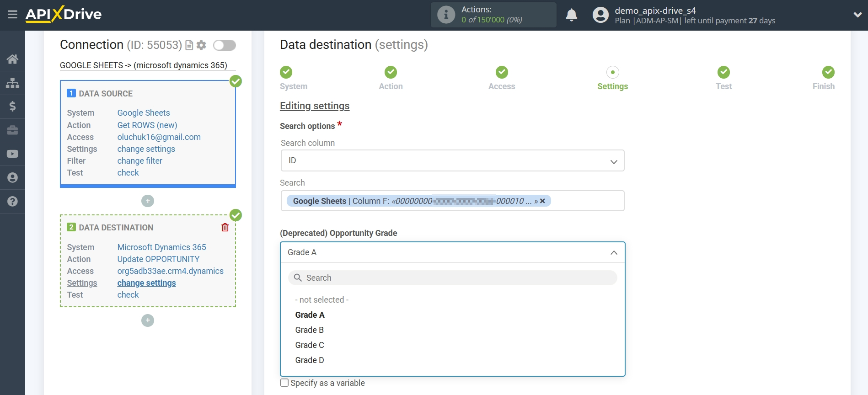868x395 pixels.
Task: Click data source check link
Action: 128,173
